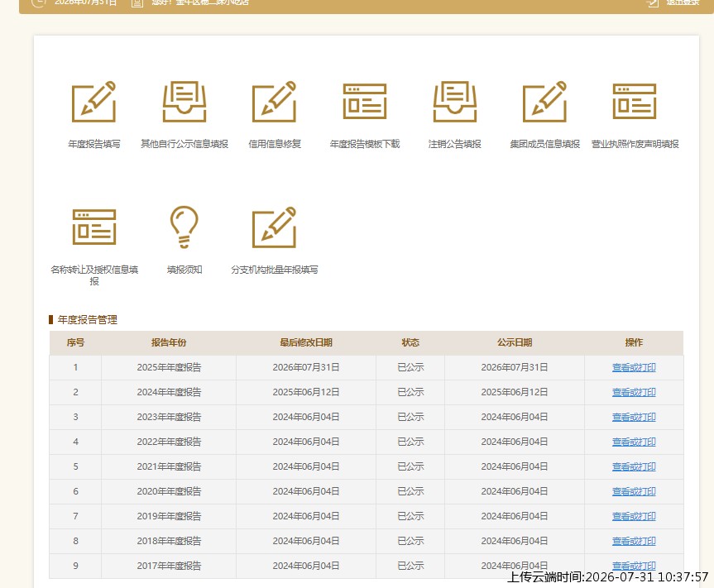Click sequence number 5 in the table
Screen dimensions: 714x588
coord(75,466)
